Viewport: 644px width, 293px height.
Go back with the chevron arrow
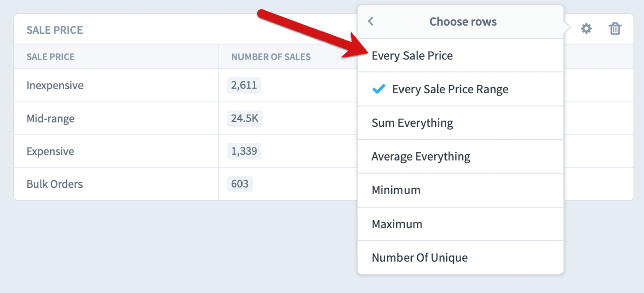(371, 21)
